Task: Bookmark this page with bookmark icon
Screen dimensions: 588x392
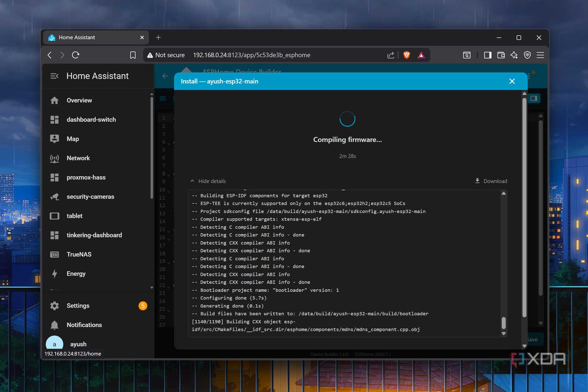Action: [133, 55]
